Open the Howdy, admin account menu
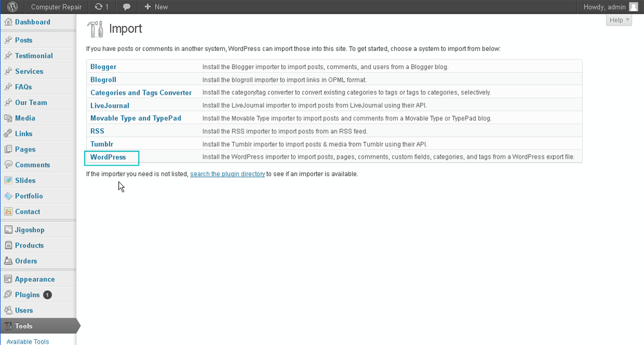The width and height of the screenshot is (644, 345). point(604,6)
